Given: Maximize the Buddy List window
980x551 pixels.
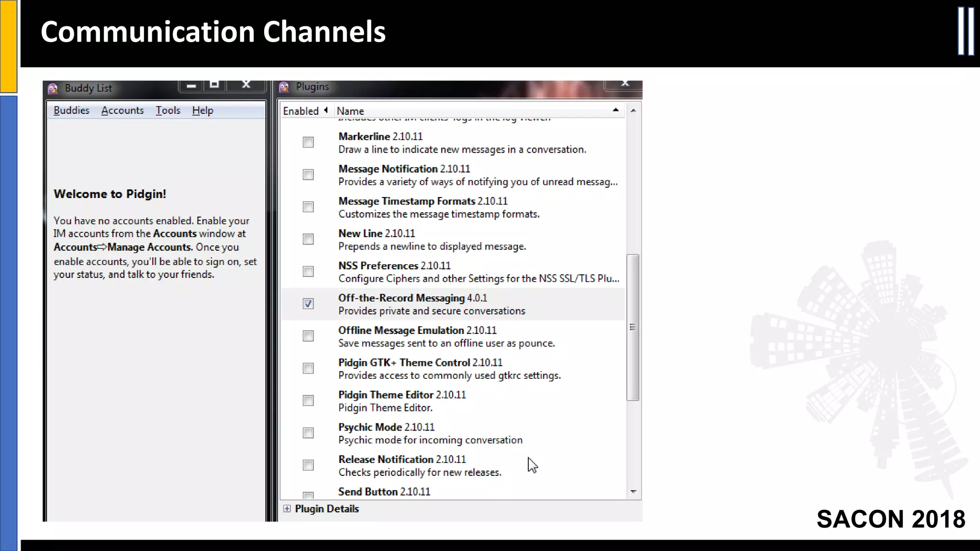Looking at the screenshot, I should (214, 85).
